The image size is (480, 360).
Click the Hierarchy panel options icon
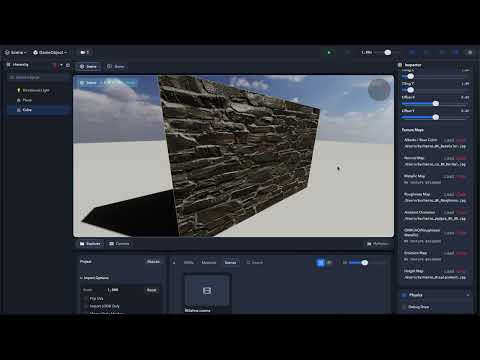68,65
